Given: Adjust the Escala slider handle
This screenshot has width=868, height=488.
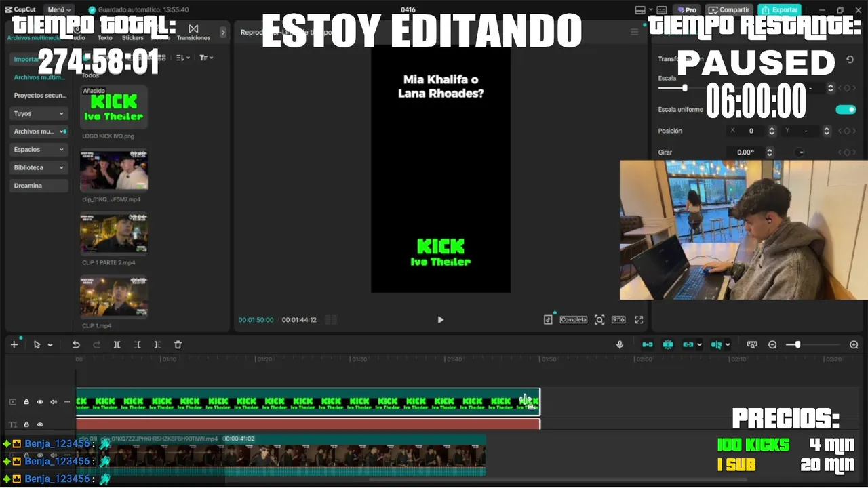Looking at the screenshot, I should tap(685, 88).
